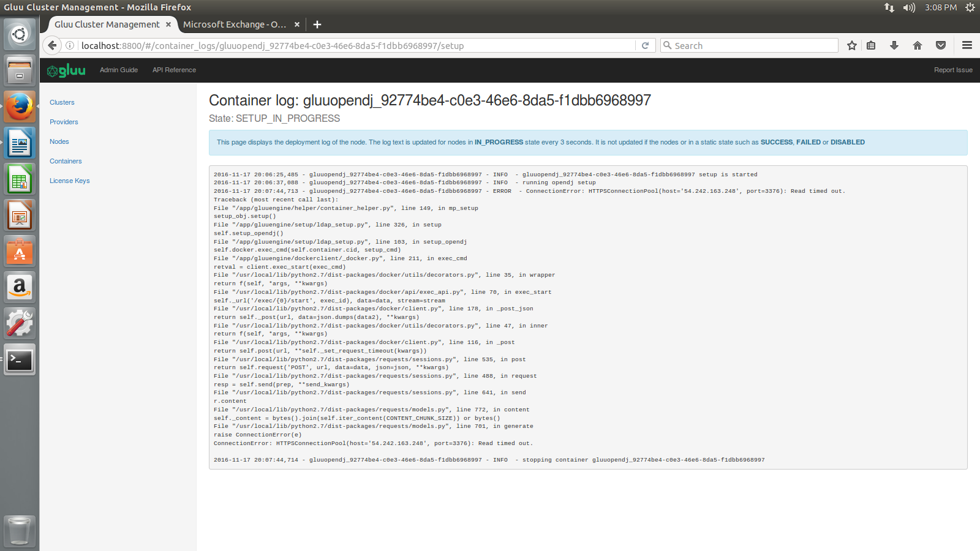Open Ubuntu Dash search launcher

(20, 34)
